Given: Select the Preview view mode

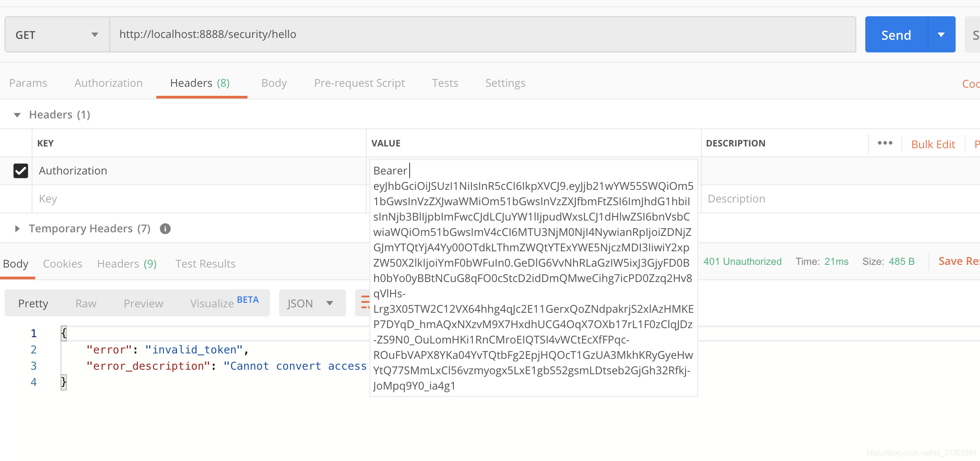Looking at the screenshot, I should [144, 303].
